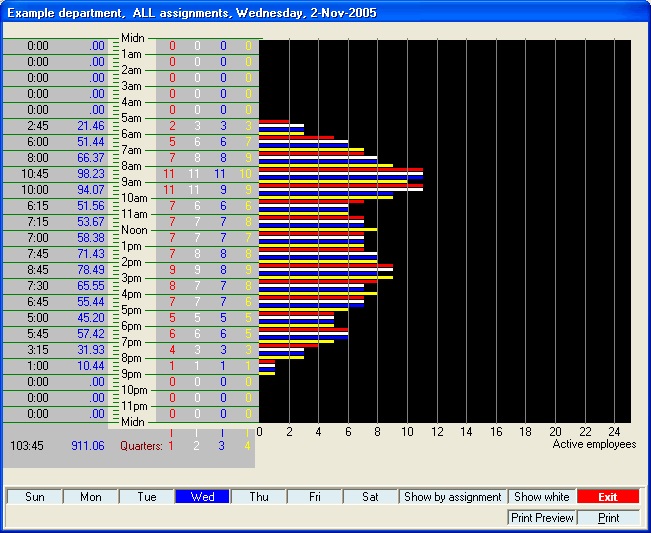The image size is (651, 533).
Task: Show the Fri schedule tab
Action: click(314, 497)
